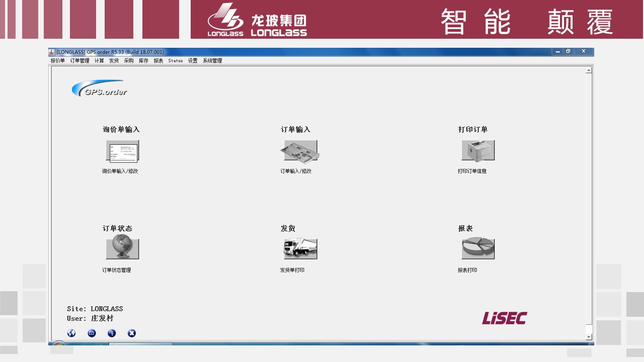
Task: Open the 订单管理 menu
Action: [x=79, y=61]
